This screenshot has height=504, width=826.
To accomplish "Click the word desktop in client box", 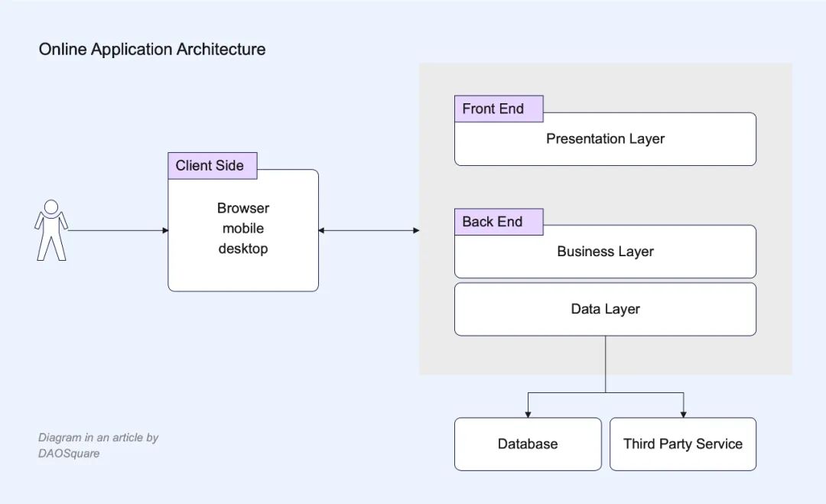I will (x=243, y=249).
